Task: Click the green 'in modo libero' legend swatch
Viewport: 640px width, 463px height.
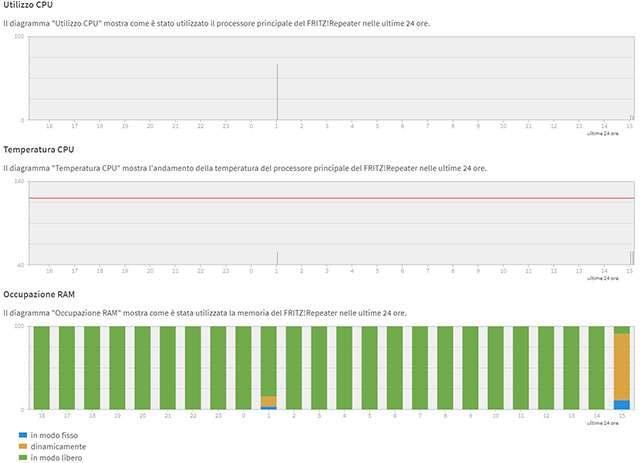Action: [23, 457]
